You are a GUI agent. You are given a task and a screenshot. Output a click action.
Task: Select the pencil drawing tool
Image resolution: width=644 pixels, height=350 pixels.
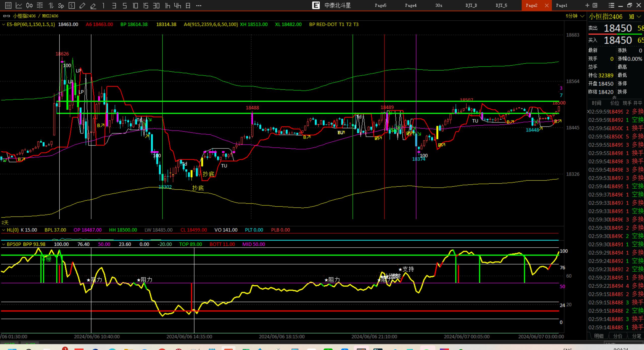point(82,5)
